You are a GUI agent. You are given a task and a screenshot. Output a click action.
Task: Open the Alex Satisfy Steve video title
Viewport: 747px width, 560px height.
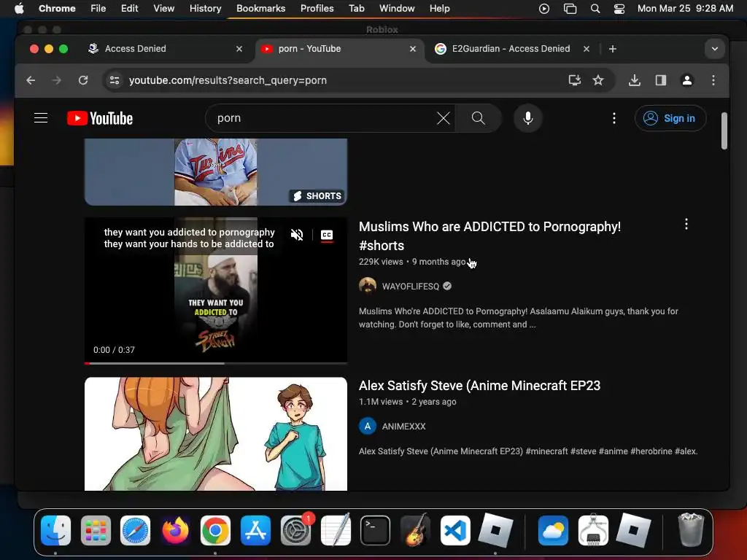click(x=479, y=386)
